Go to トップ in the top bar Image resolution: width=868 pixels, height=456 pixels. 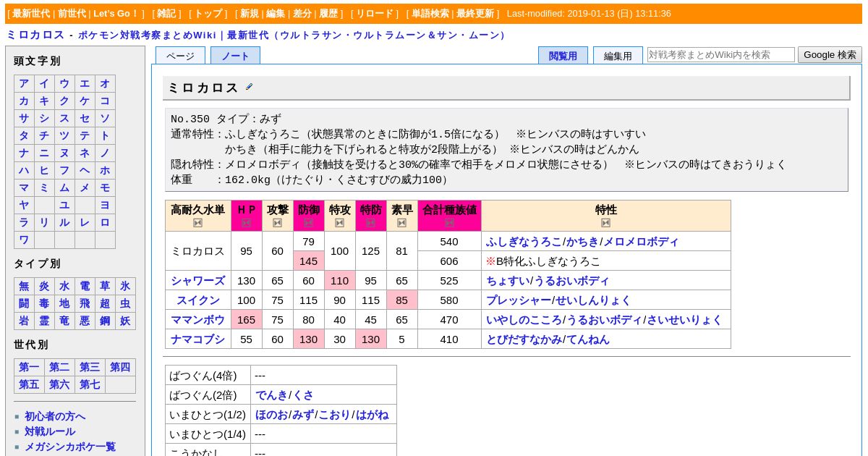click(208, 14)
